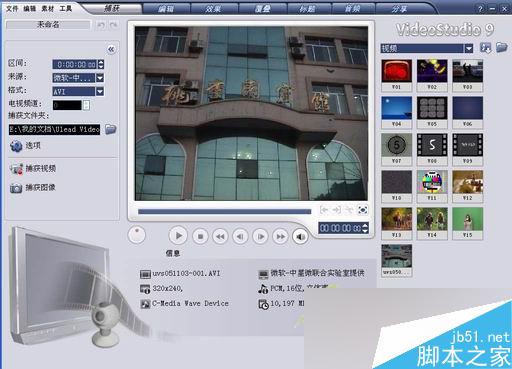Select library thumbnail V10
512x369 pixels.
click(396, 186)
